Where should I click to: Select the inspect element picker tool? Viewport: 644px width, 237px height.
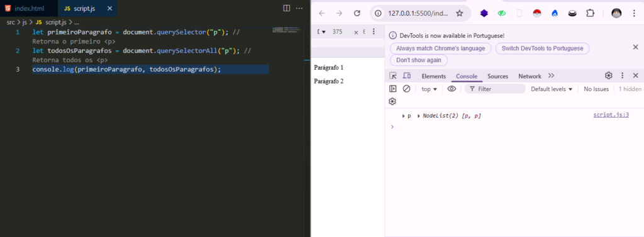pyautogui.click(x=393, y=75)
